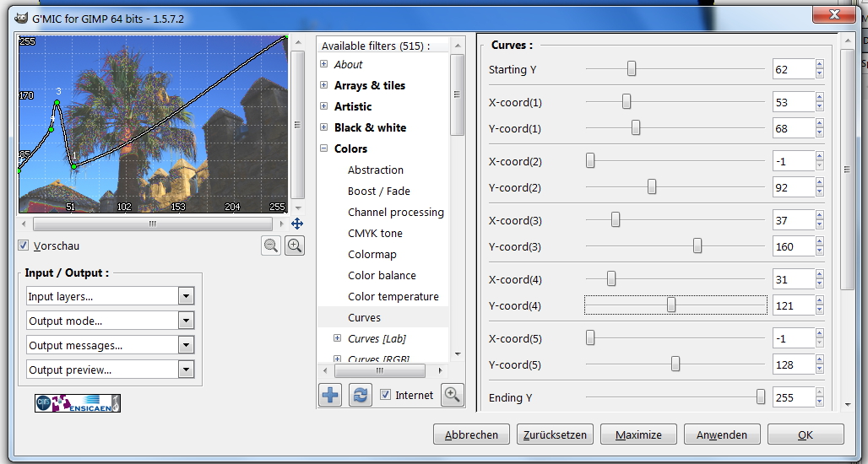Screen dimensions: 868x464
Task: Click the Zurücksetzen button
Action: (x=555, y=434)
